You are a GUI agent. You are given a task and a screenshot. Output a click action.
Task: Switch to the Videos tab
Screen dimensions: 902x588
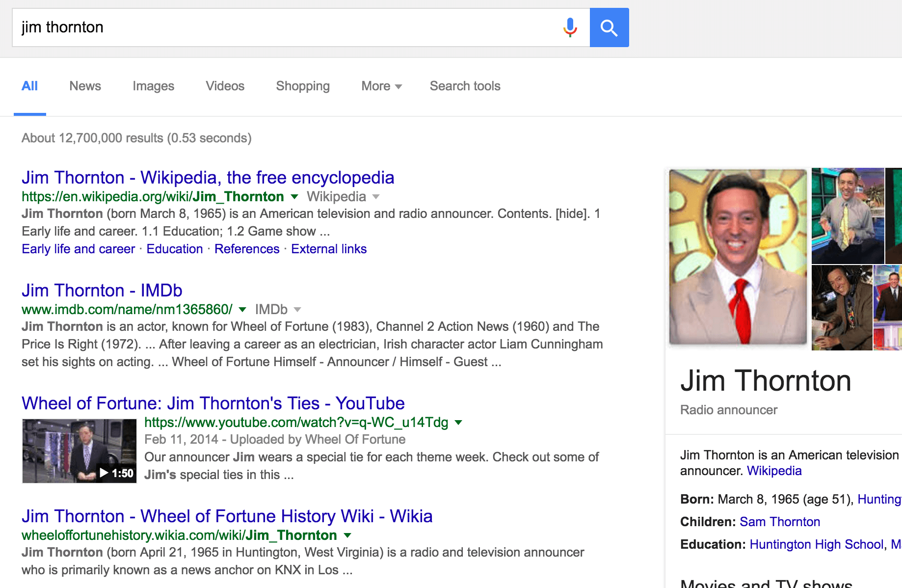225,86
